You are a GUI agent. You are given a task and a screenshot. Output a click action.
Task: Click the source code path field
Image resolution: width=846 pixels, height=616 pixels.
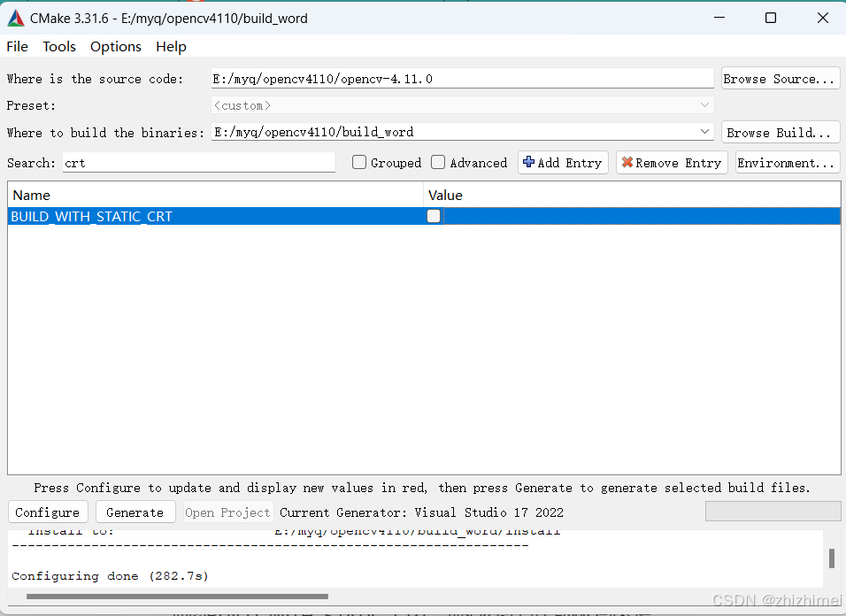tap(463, 79)
